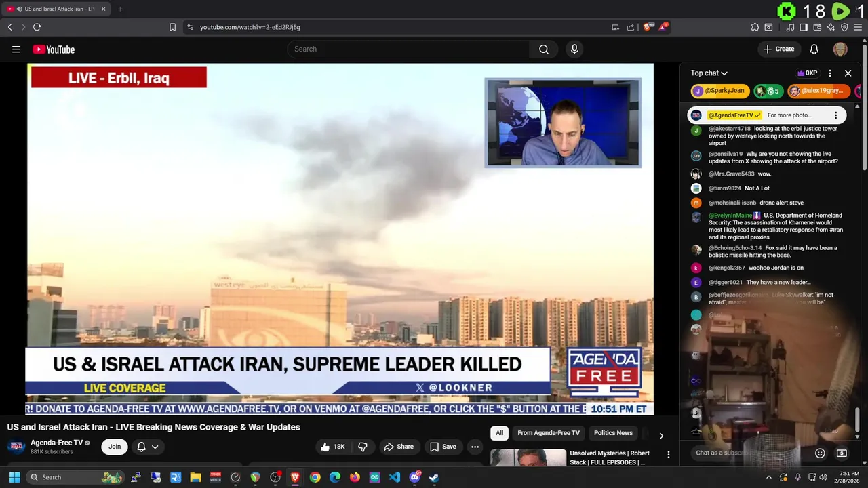
Task: Select From Agenda-Free TV chip
Action: tap(549, 433)
